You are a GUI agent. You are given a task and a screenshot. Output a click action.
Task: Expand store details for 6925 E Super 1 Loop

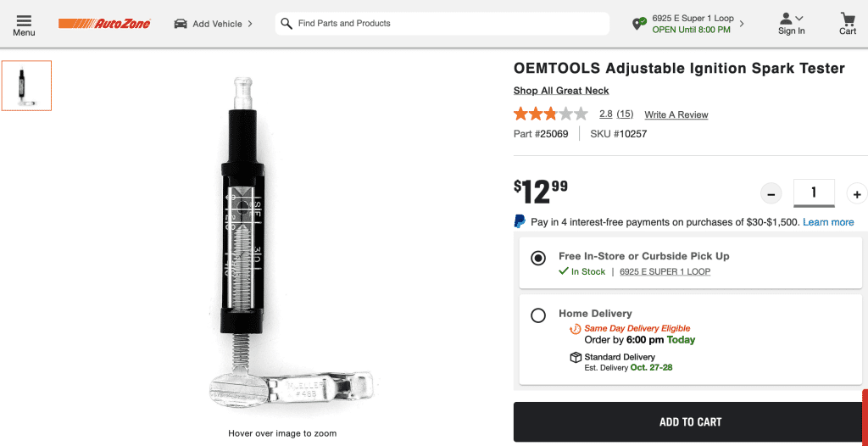pos(742,24)
